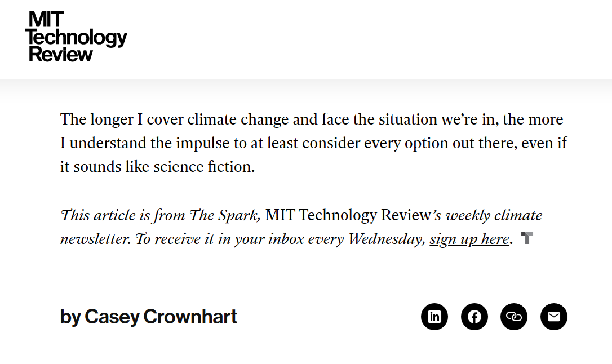Open author byline 'by Casey Crownhart'
The height and width of the screenshot is (364, 612).
tap(148, 317)
